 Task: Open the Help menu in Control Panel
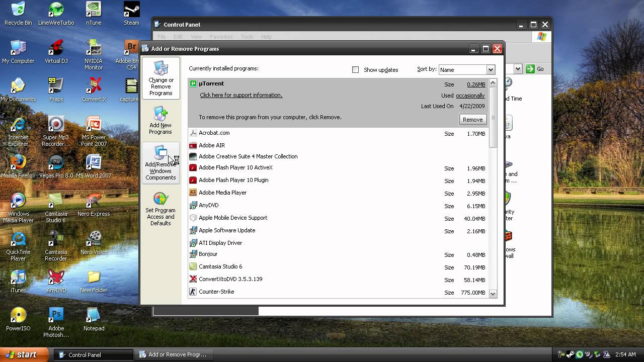tap(266, 37)
